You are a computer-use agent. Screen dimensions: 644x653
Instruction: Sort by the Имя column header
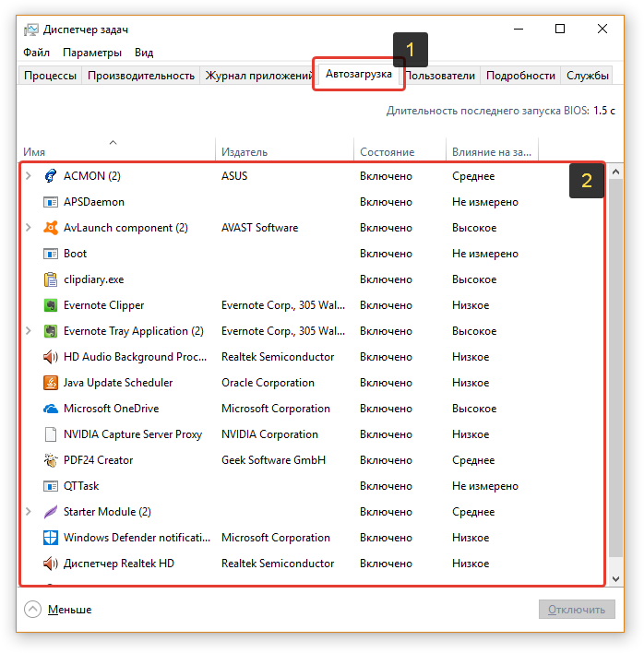coord(116,149)
